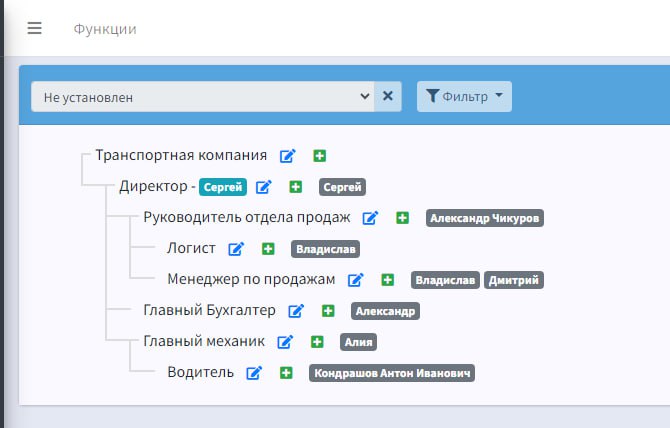Clear the selection with the X button

388,97
